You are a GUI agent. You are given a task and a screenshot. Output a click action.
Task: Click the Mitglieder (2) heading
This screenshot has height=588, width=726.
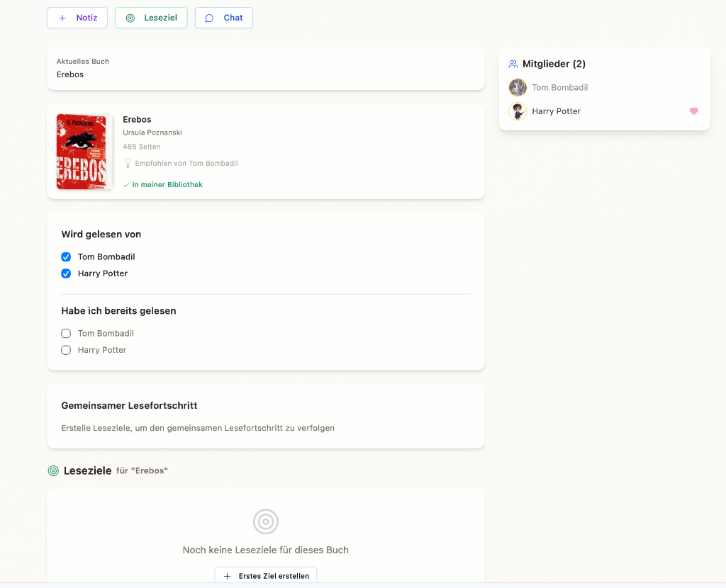click(554, 64)
